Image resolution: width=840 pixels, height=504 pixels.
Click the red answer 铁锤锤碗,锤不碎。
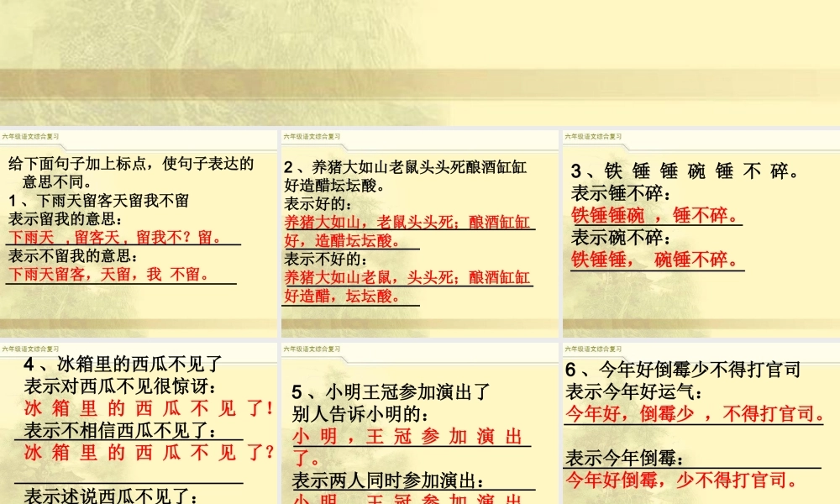click(657, 215)
